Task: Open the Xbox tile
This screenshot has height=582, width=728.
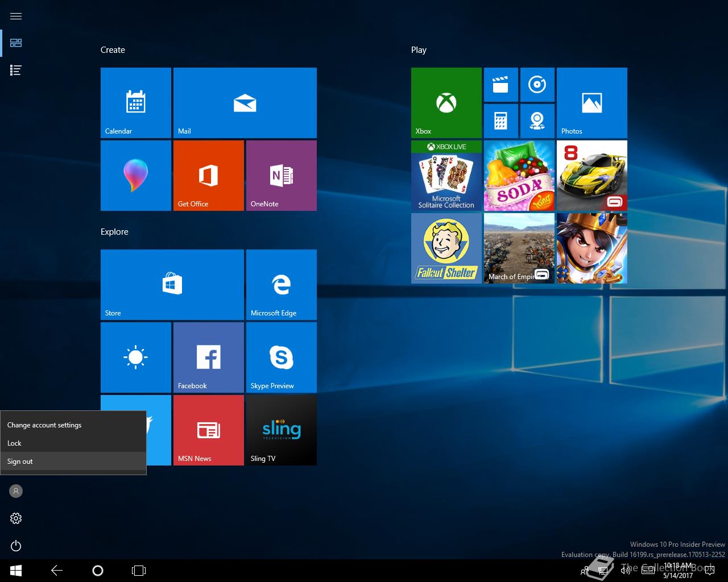Action: [446, 103]
